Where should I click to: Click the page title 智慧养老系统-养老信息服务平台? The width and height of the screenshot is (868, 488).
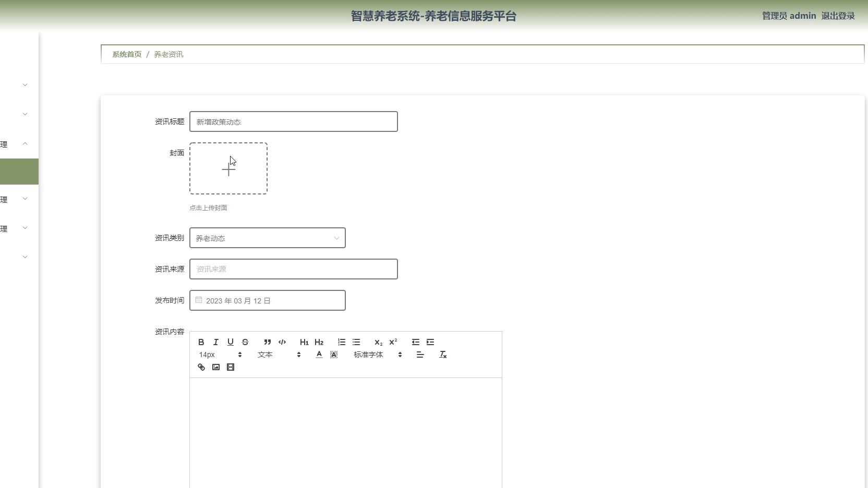coord(433,16)
